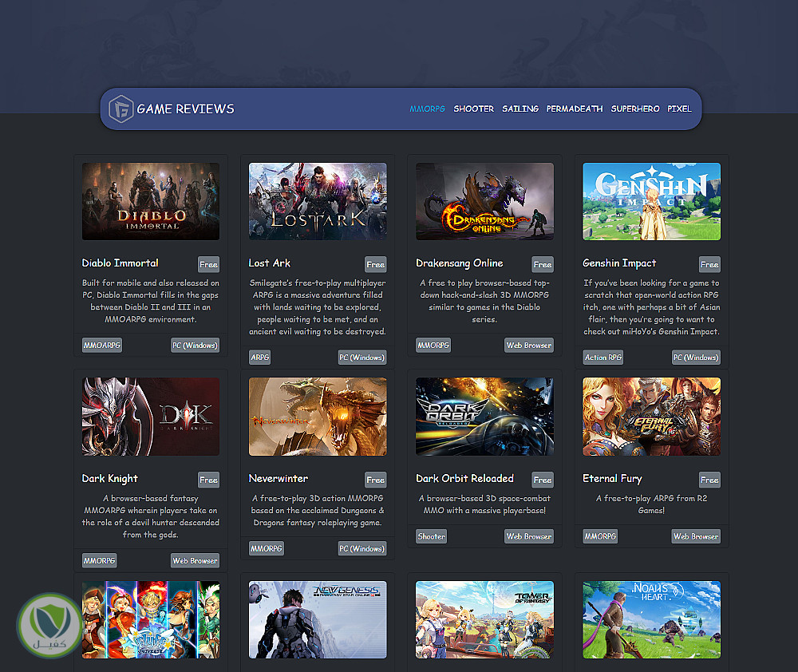Click the Free badge on Dark Knight
Image resolution: width=798 pixels, height=672 pixels.
208,480
